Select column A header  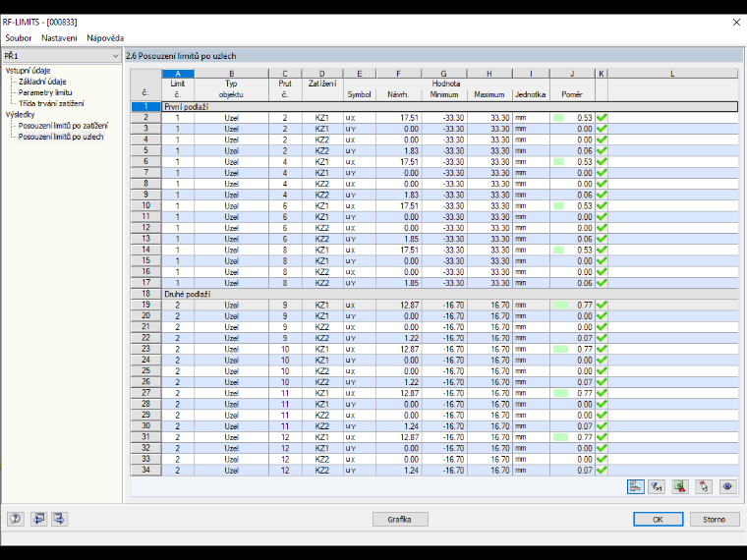(178, 74)
